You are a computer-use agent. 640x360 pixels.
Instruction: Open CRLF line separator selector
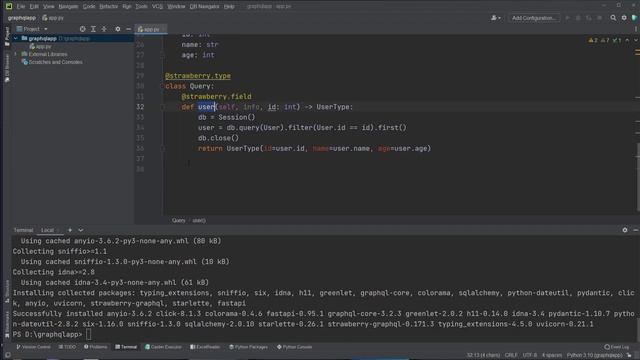click(x=511, y=355)
